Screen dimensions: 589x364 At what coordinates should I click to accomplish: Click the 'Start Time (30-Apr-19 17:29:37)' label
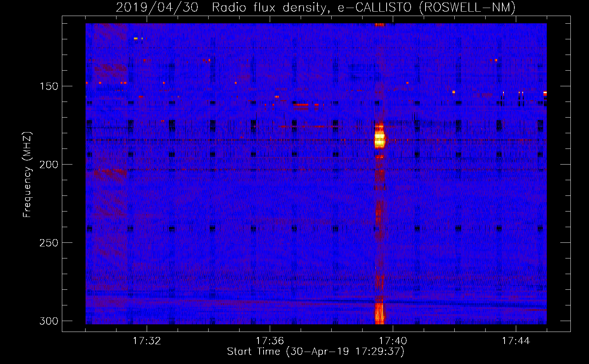coord(316,352)
